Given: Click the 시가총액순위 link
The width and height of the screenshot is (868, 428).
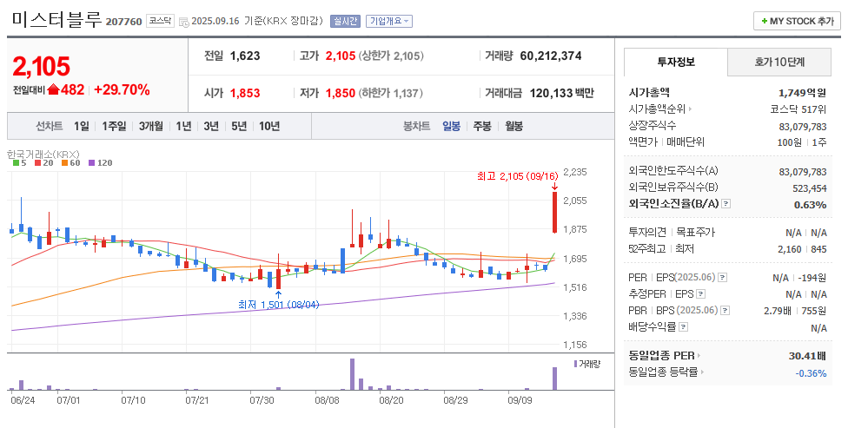Looking at the screenshot, I should coord(657,109).
